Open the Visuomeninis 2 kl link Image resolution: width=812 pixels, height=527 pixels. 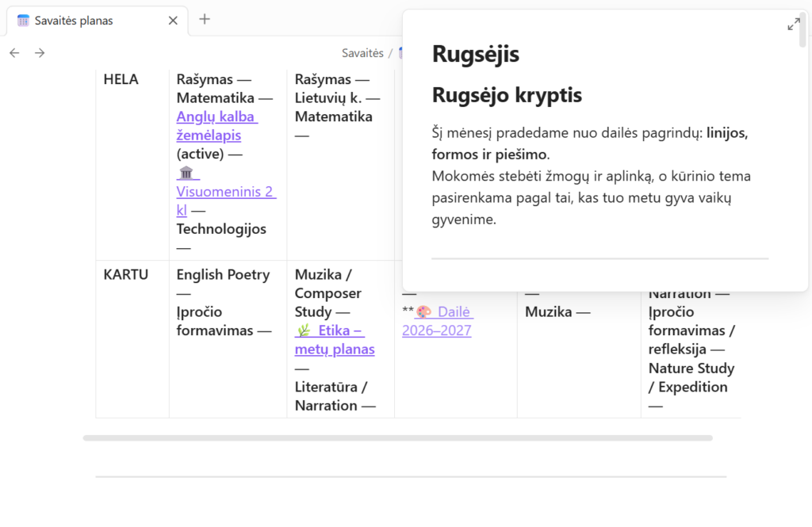226,200
